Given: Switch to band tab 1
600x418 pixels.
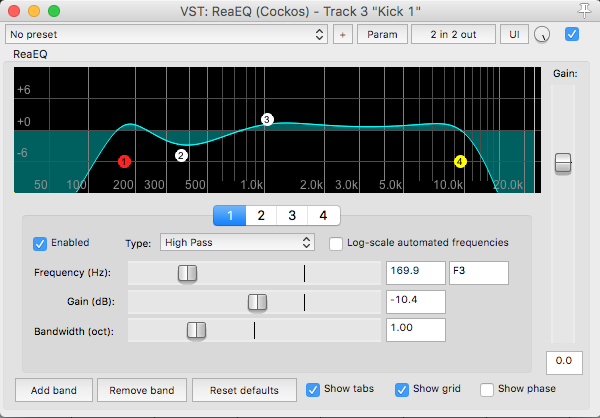Looking at the screenshot, I should point(230,216).
